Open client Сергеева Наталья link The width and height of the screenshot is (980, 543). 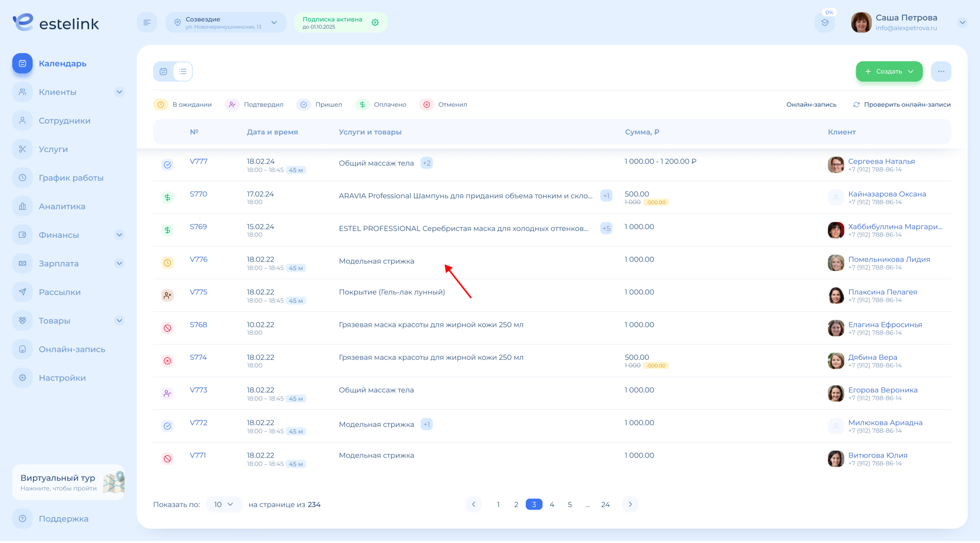(x=881, y=161)
